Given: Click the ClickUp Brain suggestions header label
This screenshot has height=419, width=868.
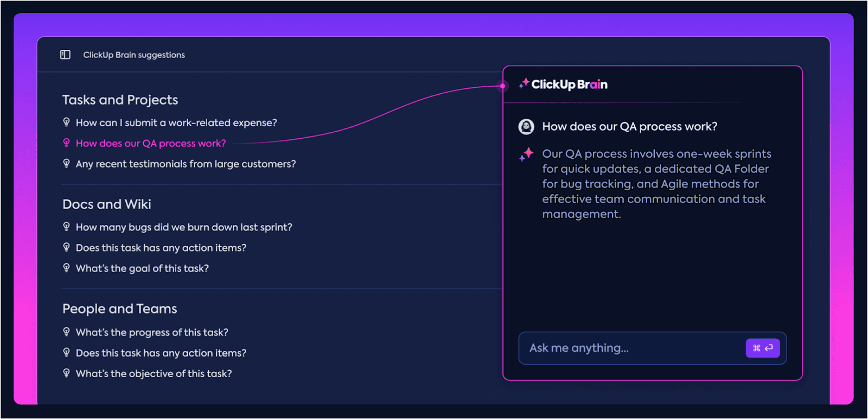Looking at the screenshot, I should [x=134, y=55].
